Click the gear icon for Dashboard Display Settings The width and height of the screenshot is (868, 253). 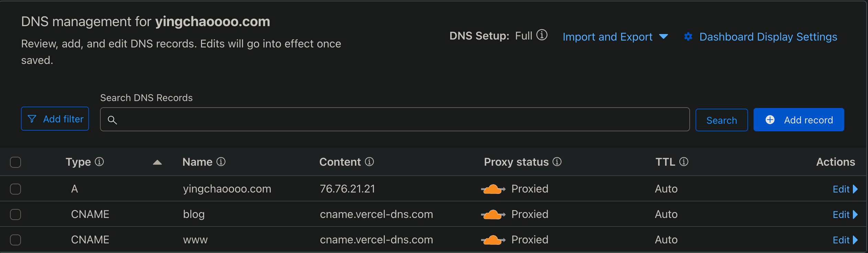688,37
